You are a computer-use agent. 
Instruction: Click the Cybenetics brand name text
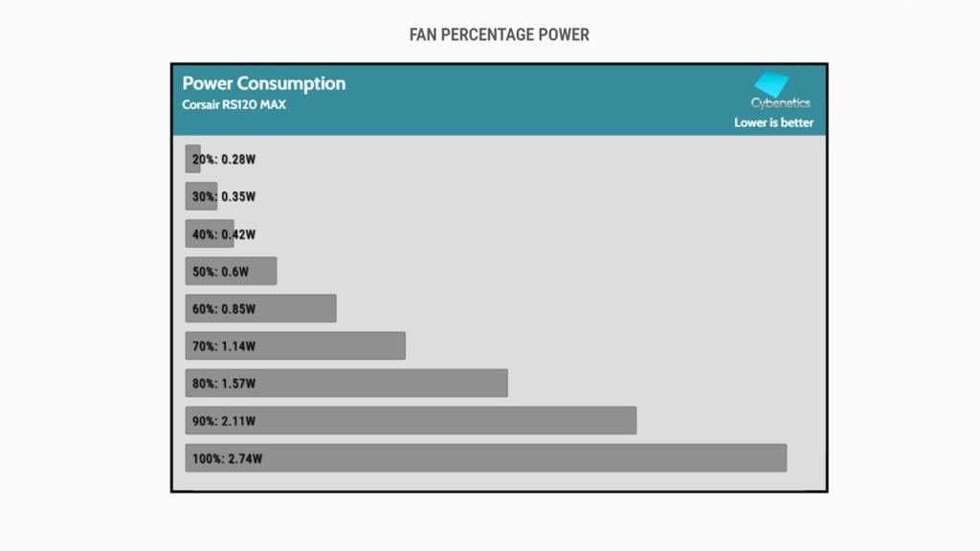coord(780,103)
